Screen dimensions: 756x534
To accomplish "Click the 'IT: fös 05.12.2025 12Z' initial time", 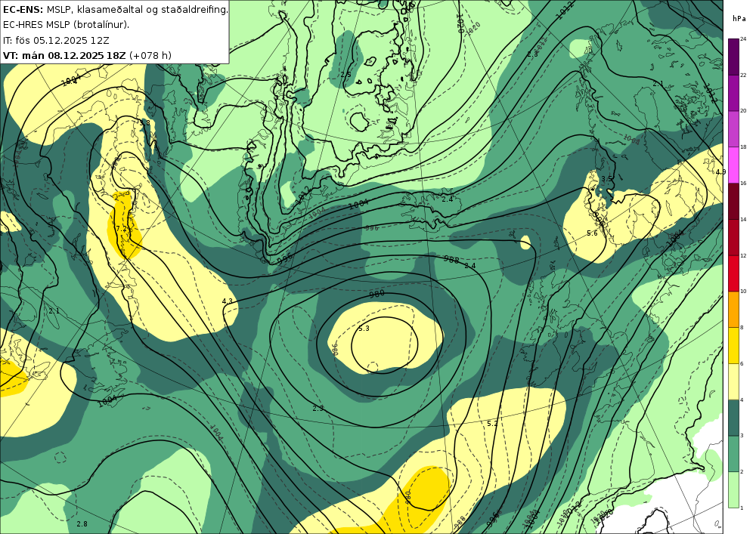I will 56,40.
